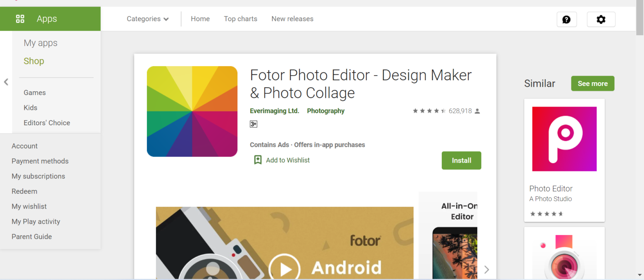The width and height of the screenshot is (644, 280).
Task: Click the reviewer count people icon
Action: click(x=478, y=111)
